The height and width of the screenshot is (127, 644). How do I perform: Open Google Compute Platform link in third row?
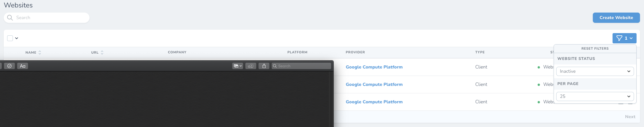[x=374, y=102]
